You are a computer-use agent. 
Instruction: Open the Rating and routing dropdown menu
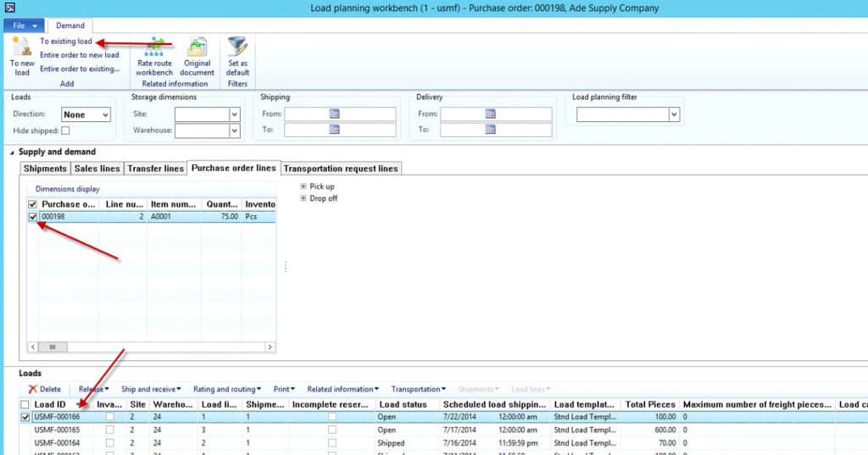[x=227, y=389]
